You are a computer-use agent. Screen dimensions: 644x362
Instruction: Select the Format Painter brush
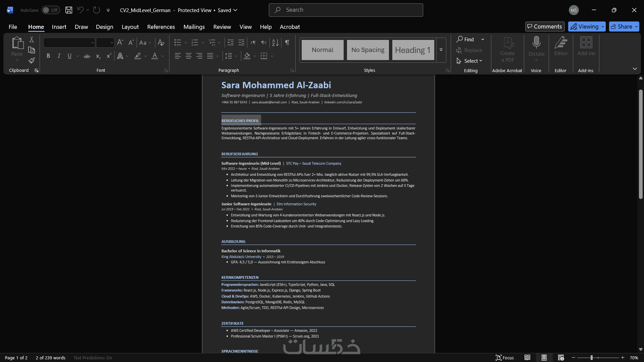(32, 60)
